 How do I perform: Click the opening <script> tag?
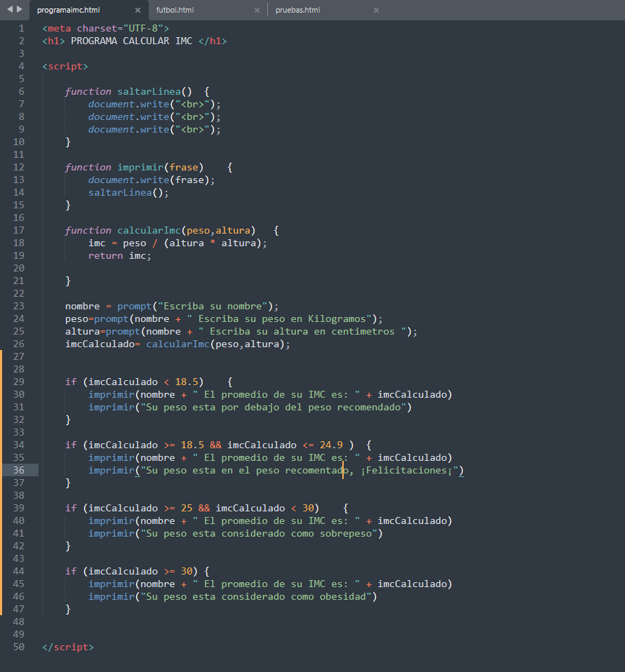[65, 67]
